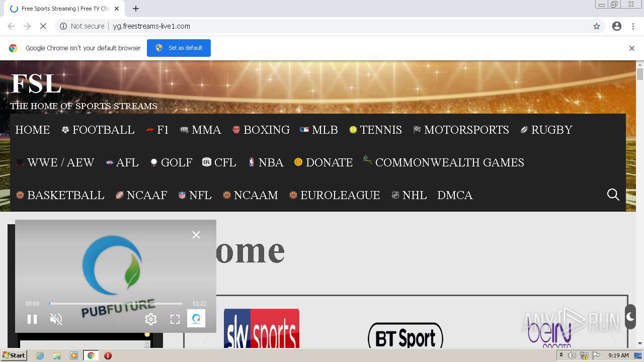Image resolution: width=644 pixels, height=362 pixels.
Task: Open the FOOTBALL section
Action: pyautogui.click(x=98, y=130)
